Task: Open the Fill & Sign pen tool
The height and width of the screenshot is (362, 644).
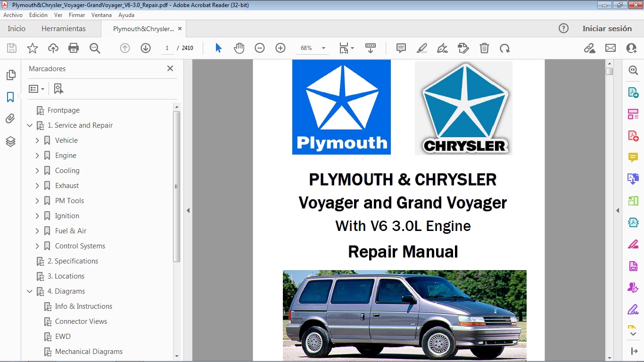Action: click(x=442, y=48)
